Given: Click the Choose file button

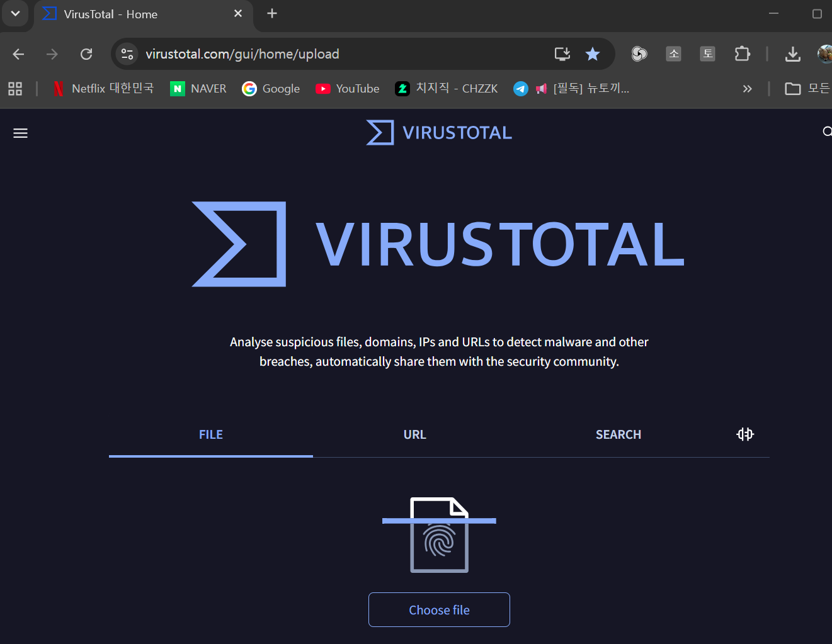Looking at the screenshot, I should tap(439, 609).
